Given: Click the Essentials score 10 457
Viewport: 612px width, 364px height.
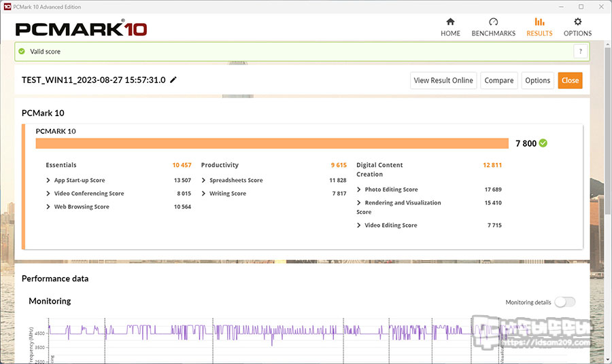Looking at the screenshot, I should 182,165.
